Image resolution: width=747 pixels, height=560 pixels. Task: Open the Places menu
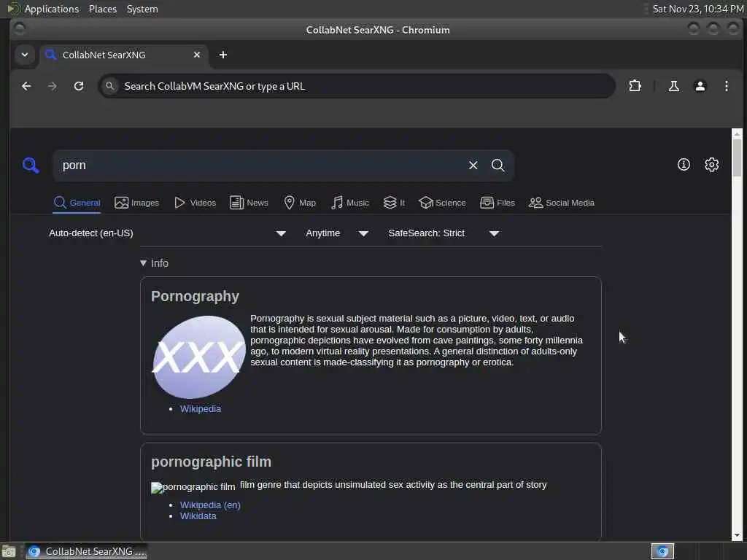pyautogui.click(x=102, y=9)
